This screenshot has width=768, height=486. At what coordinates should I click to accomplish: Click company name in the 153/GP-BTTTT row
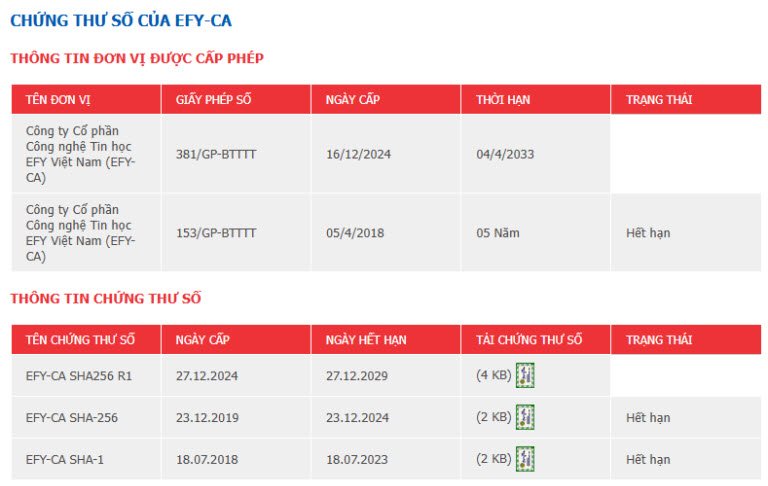pyautogui.click(x=80, y=233)
